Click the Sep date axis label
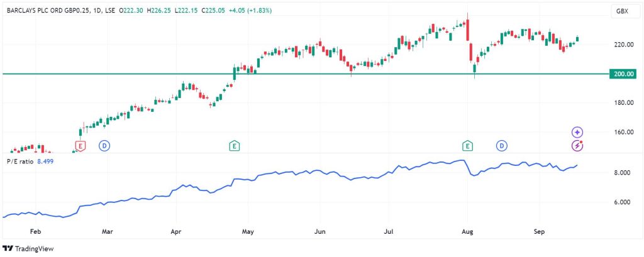644x257 pixels. tap(539, 232)
